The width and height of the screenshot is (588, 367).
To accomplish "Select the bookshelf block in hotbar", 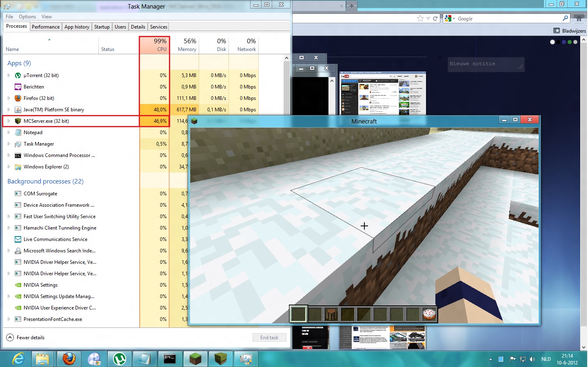I will (331, 314).
